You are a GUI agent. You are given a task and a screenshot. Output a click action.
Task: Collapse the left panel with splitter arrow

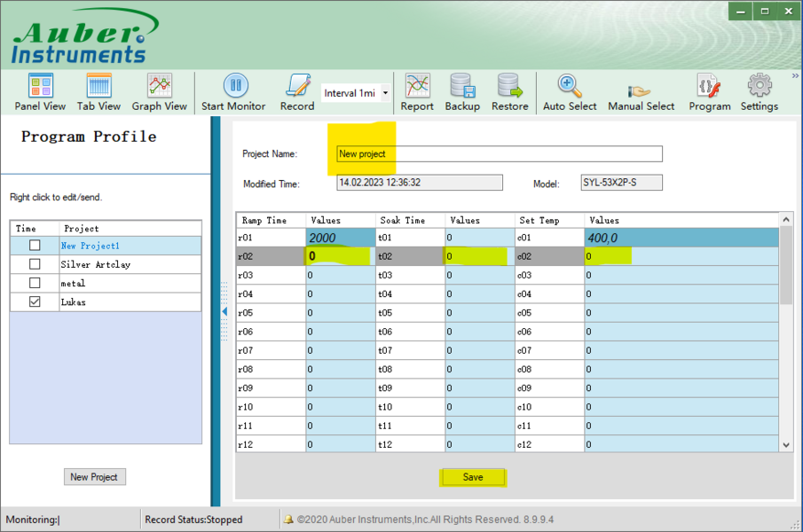[x=224, y=311]
